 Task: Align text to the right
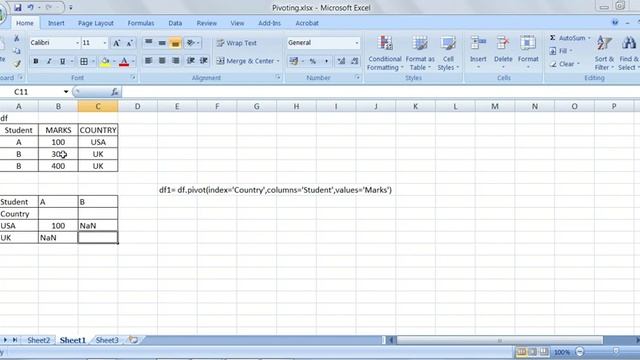tap(176, 61)
